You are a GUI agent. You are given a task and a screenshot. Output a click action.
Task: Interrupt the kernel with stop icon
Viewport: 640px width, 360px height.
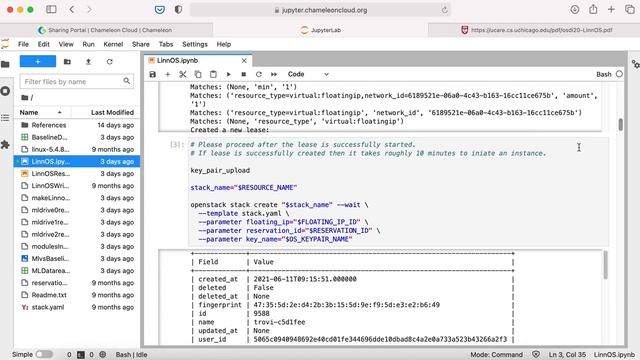point(244,74)
